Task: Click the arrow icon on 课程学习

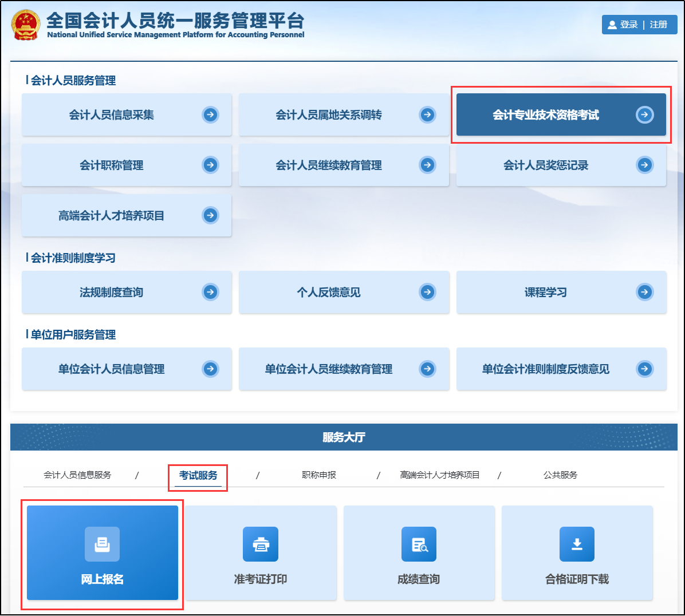Action: [645, 292]
